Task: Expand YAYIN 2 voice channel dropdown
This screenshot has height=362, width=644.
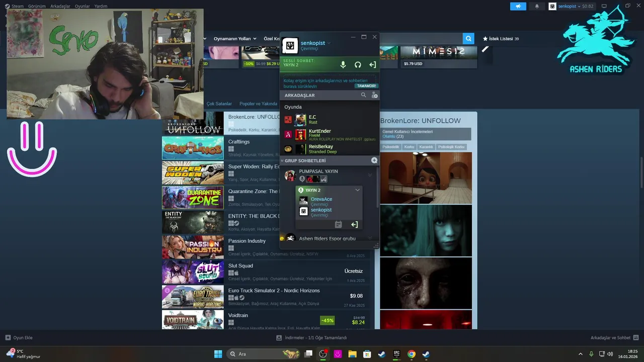Action: (x=357, y=190)
